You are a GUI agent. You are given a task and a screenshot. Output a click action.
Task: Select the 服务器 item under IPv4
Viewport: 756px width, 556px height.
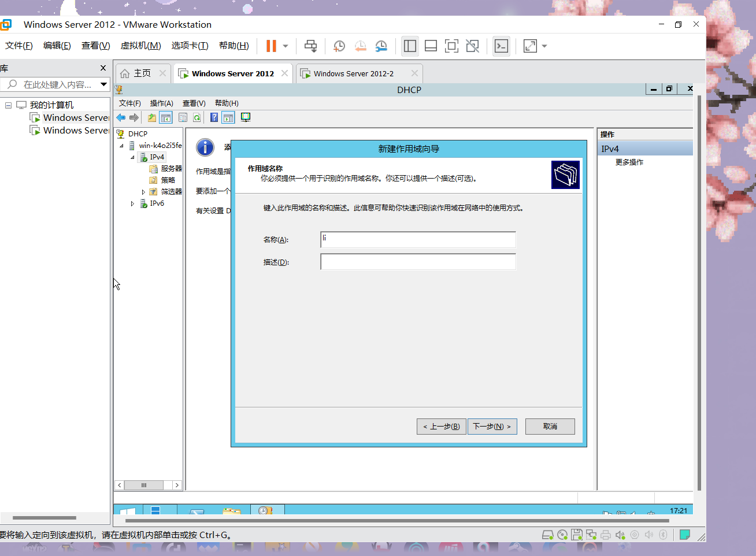165,169
